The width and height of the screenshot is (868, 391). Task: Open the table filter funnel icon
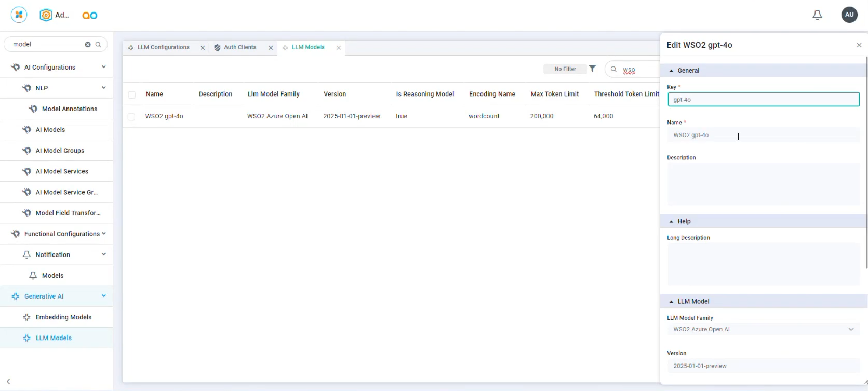tap(592, 69)
